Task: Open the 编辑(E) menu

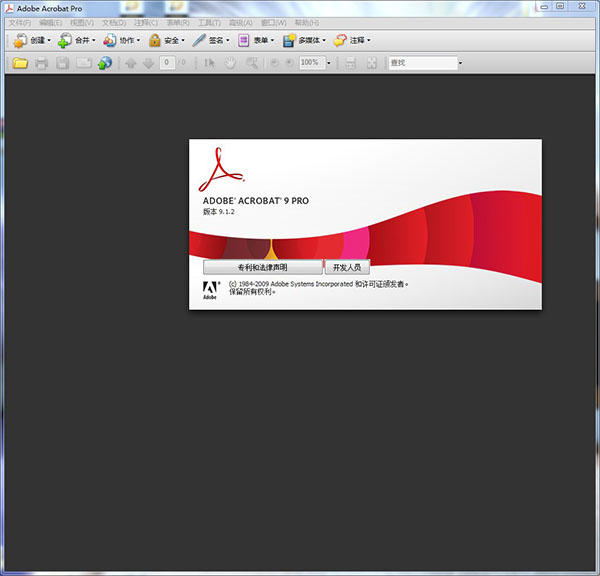Action: [50, 23]
